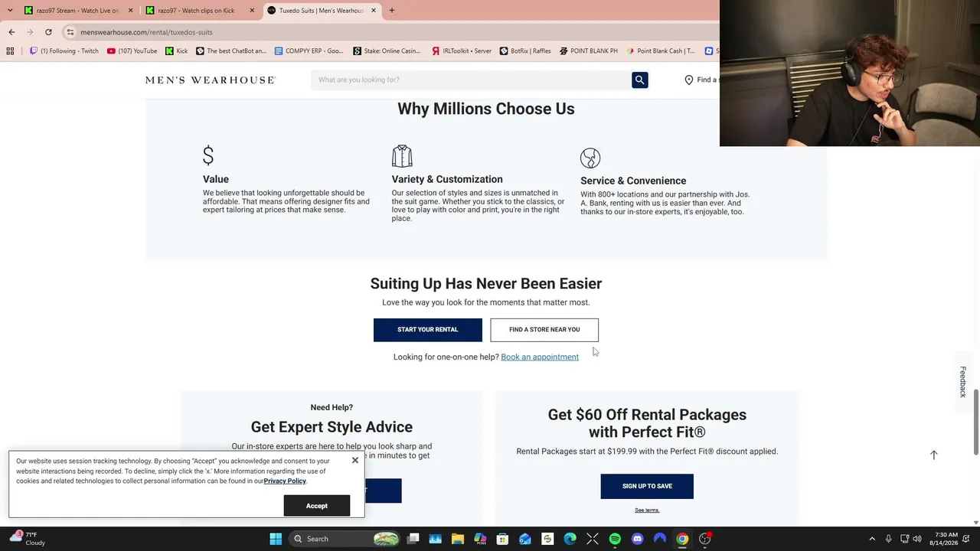
Task: Open Task View from the taskbar
Action: pos(413,539)
